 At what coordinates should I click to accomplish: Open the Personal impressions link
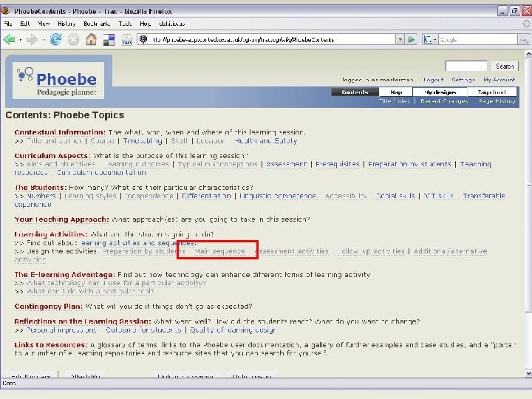coord(61,330)
